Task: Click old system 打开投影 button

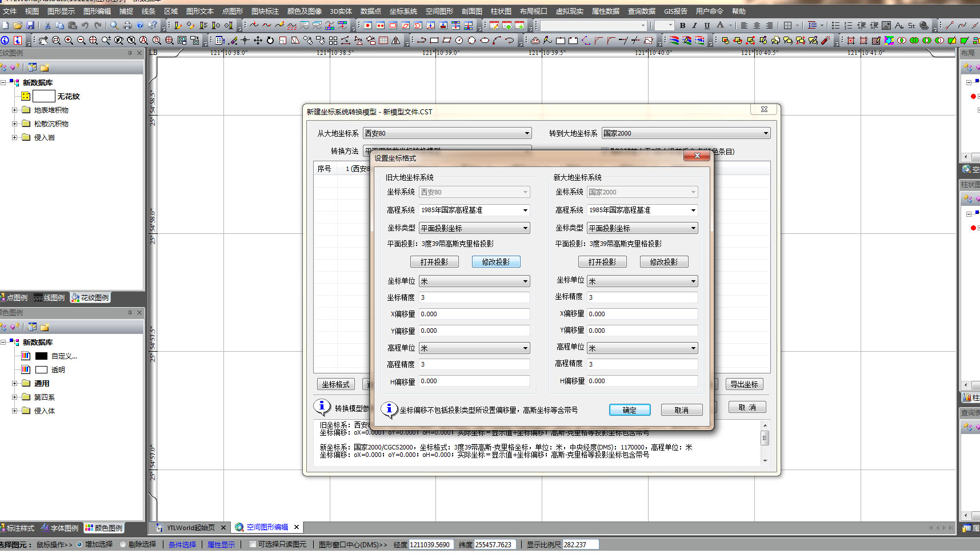Action: tap(434, 262)
